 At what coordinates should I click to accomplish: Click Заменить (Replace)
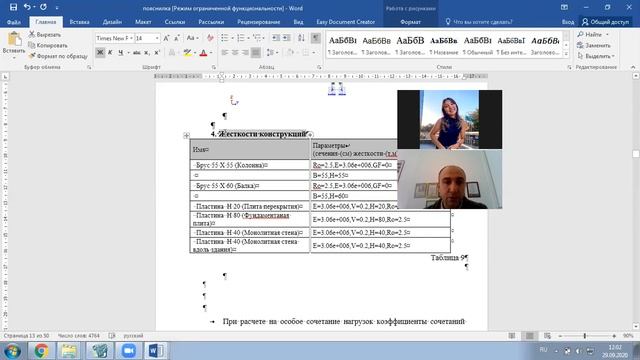click(594, 45)
